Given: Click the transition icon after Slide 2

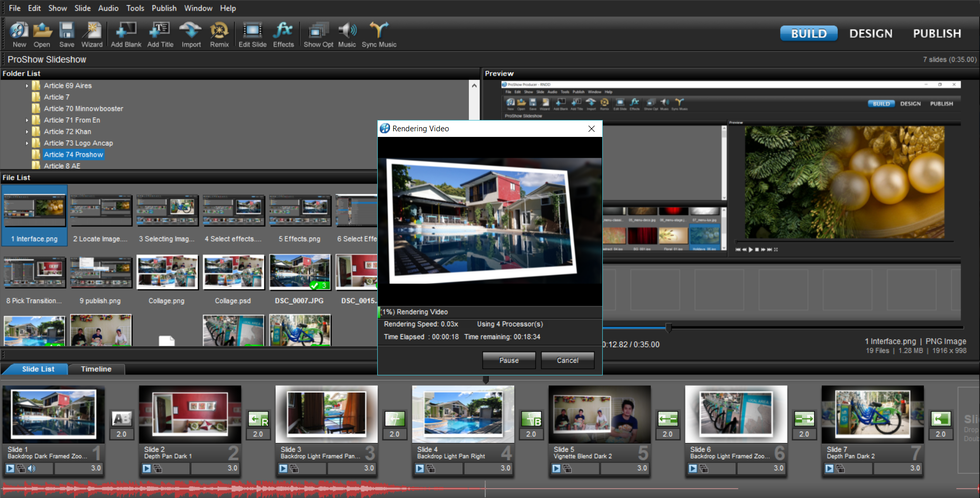Looking at the screenshot, I should tap(258, 419).
